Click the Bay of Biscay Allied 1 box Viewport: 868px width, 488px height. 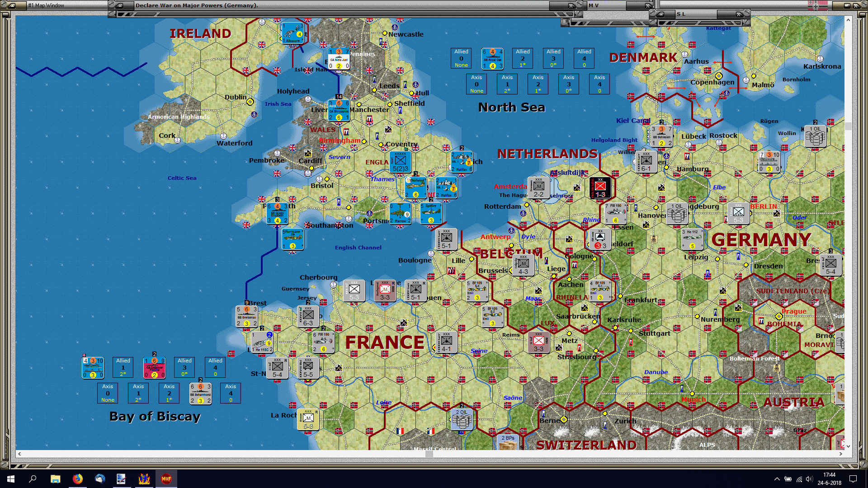(x=123, y=367)
